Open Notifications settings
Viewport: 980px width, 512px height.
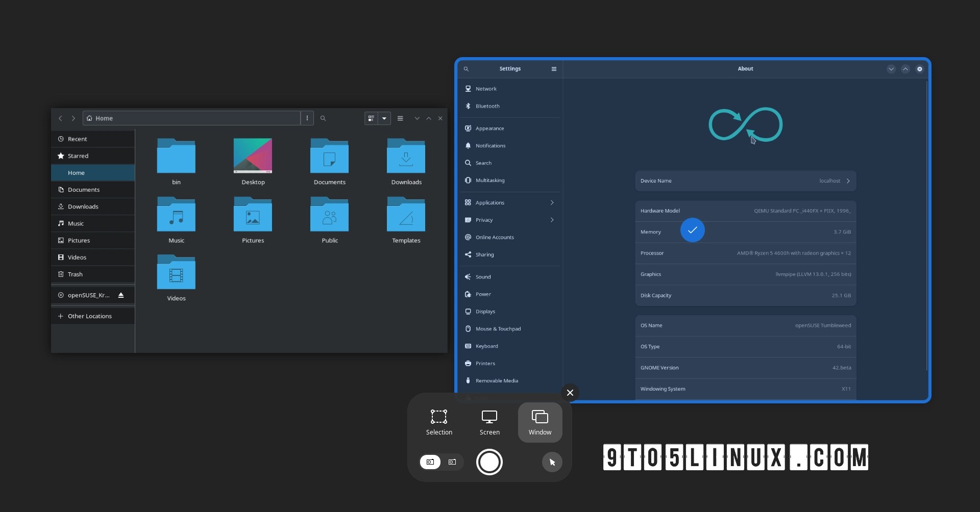510,146
